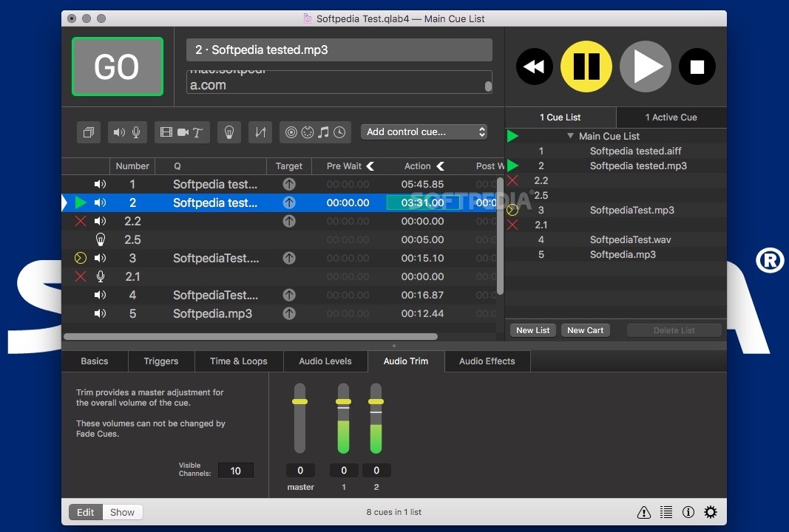The width and height of the screenshot is (789, 532).
Task: Adjust the channel 2 trim slider
Action: pos(376,402)
